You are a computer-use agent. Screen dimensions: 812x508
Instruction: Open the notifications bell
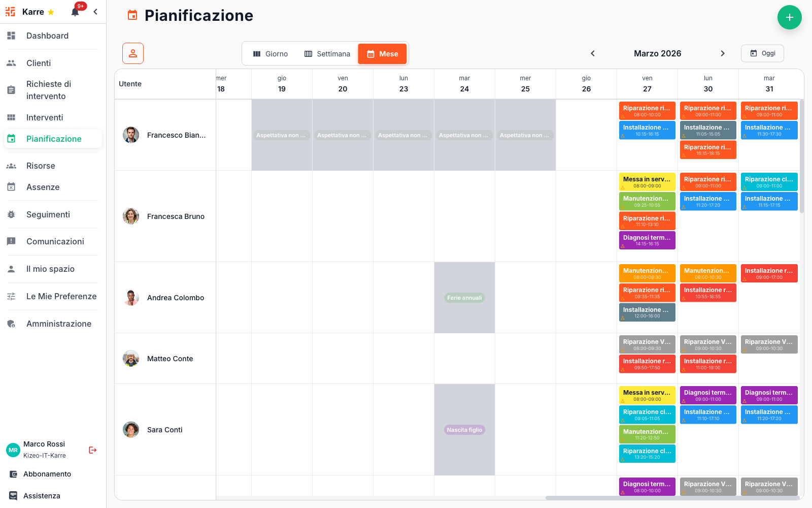click(x=75, y=12)
